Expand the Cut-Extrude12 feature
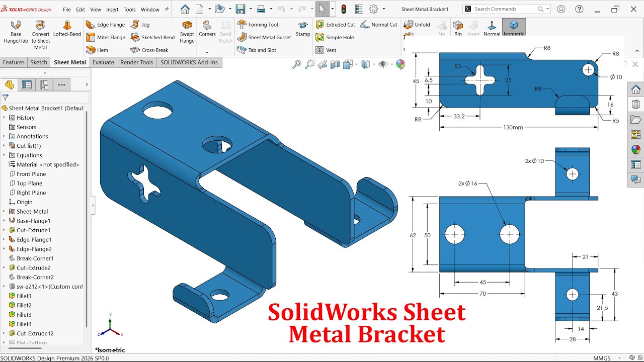The height and width of the screenshot is (362, 644). tap(4, 333)
